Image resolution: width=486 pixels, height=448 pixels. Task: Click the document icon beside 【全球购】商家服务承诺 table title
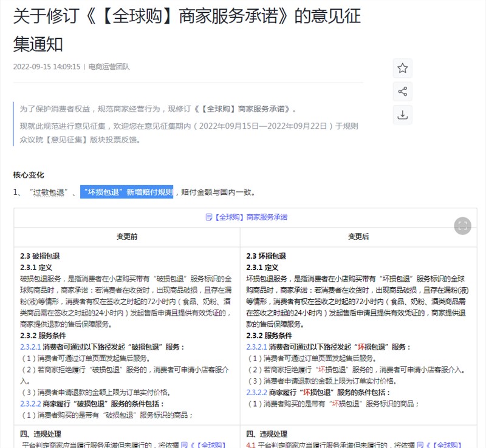point(208,217)
